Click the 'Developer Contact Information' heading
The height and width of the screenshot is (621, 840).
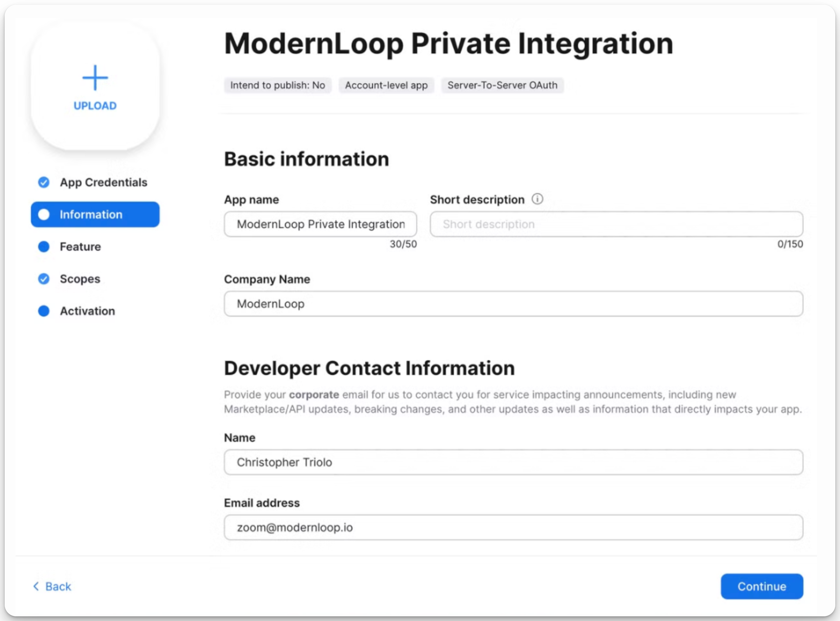pos(369,368)
